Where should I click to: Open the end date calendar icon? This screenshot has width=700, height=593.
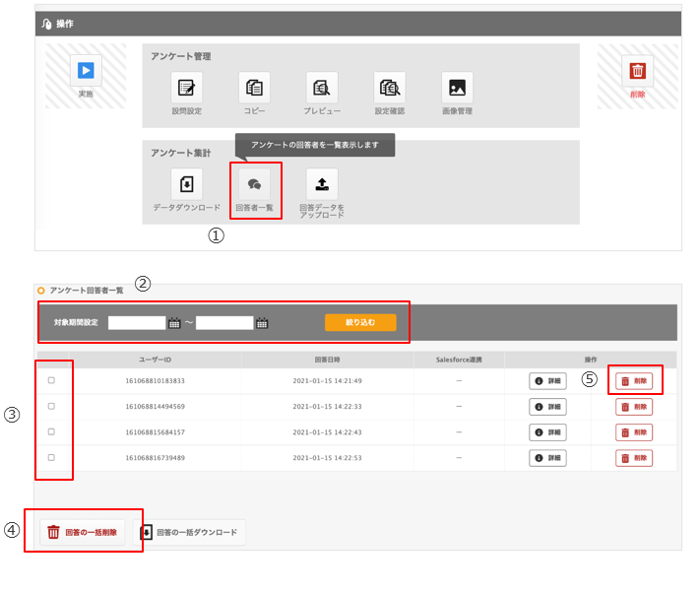click(262, 323)
